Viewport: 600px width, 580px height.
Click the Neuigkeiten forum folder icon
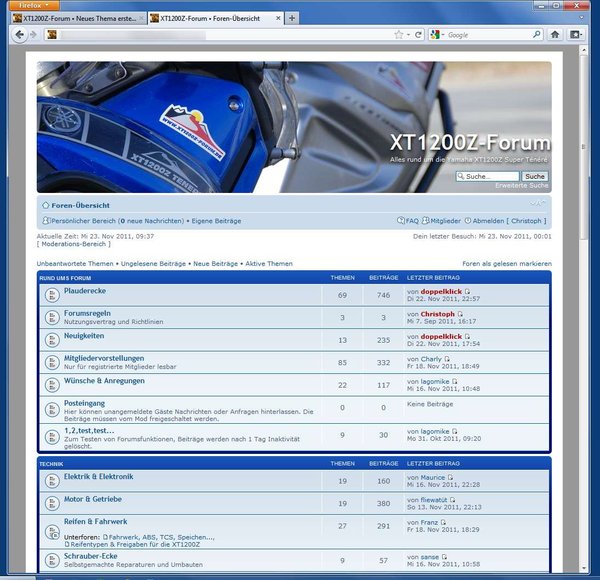coord(52,340)
